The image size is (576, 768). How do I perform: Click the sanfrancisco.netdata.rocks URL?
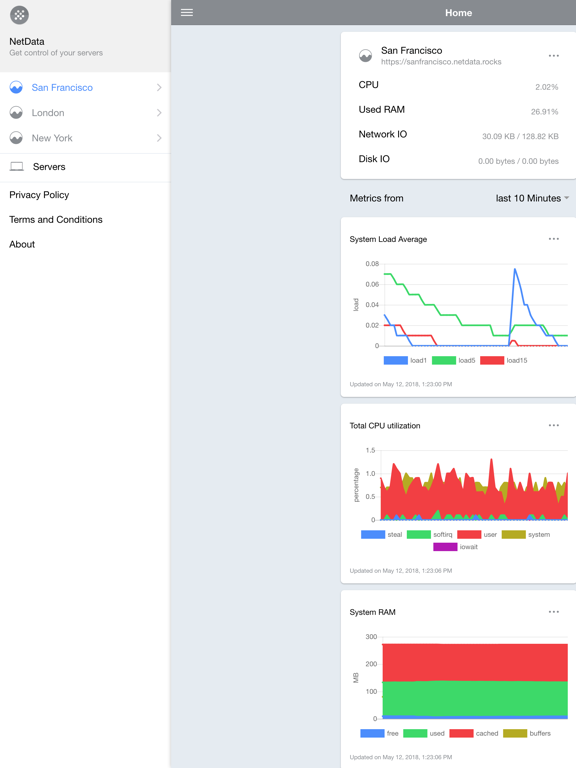[441, 62]
